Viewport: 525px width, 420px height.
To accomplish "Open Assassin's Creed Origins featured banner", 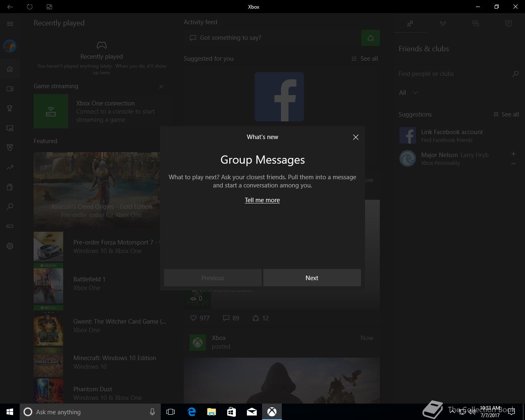I will tap(97, 190).
